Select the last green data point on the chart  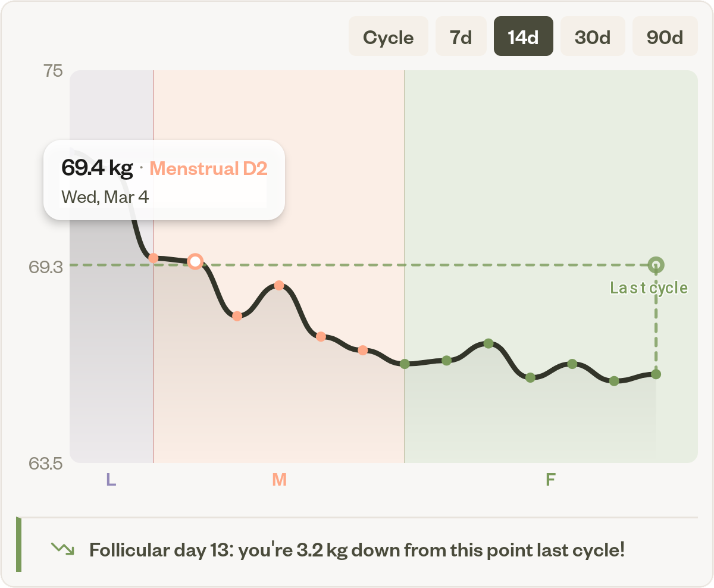click(x=655, y=373)
